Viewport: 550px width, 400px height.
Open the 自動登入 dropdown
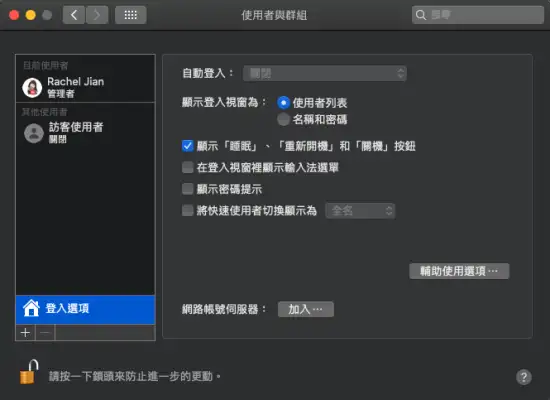point(325,73)
